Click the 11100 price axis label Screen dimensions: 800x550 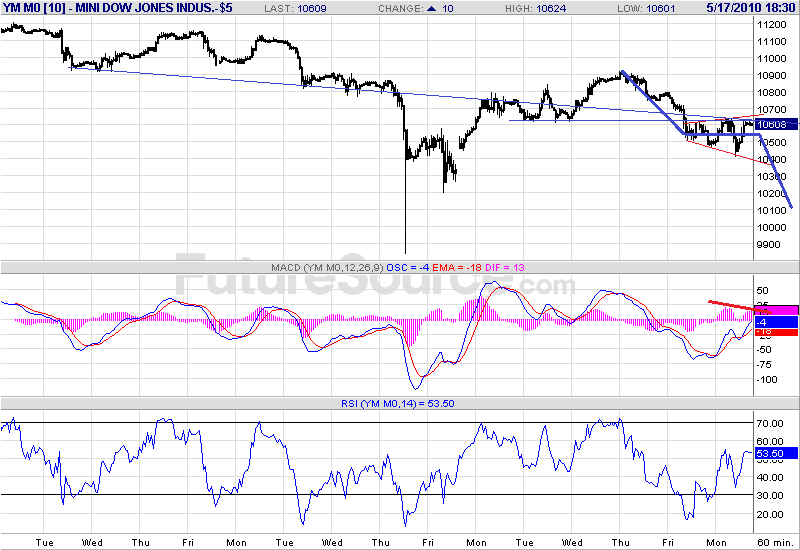pos(772,41)
